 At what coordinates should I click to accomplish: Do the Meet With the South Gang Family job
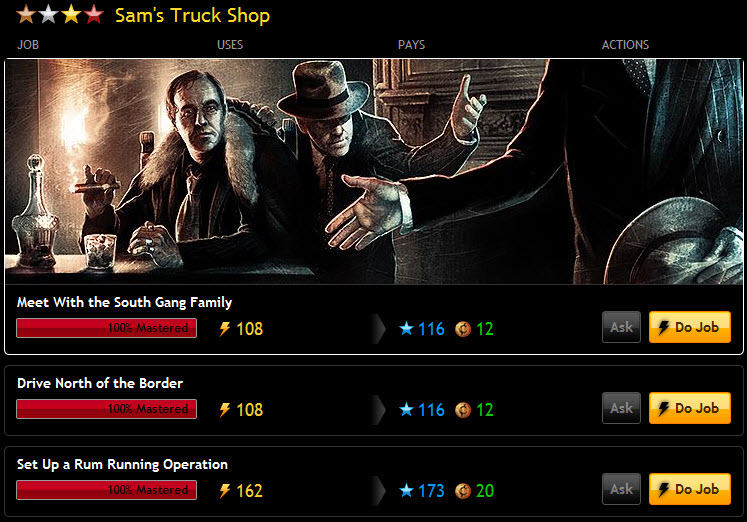(x=690, y=327)
